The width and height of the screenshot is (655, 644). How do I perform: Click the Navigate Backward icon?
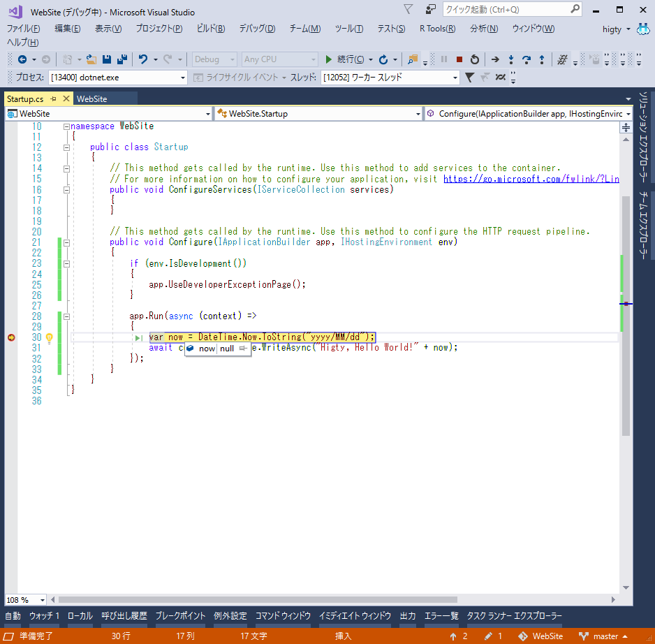click(x=21, y=60)
